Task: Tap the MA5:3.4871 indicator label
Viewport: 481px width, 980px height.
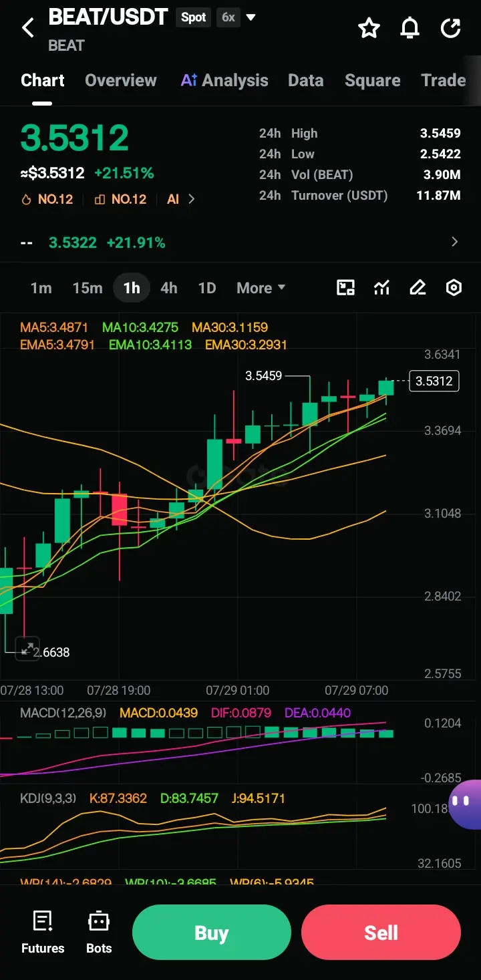Action: tap(54, 327)
